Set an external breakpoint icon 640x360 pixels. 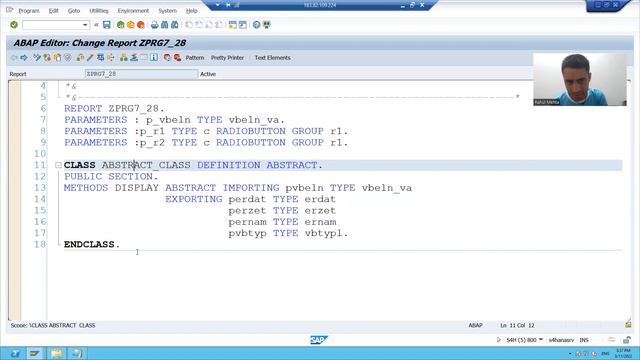(177, 58)
